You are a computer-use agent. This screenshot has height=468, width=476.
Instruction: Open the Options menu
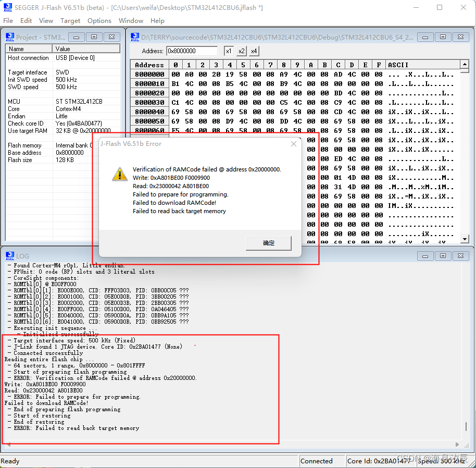[x=99, y=21]
